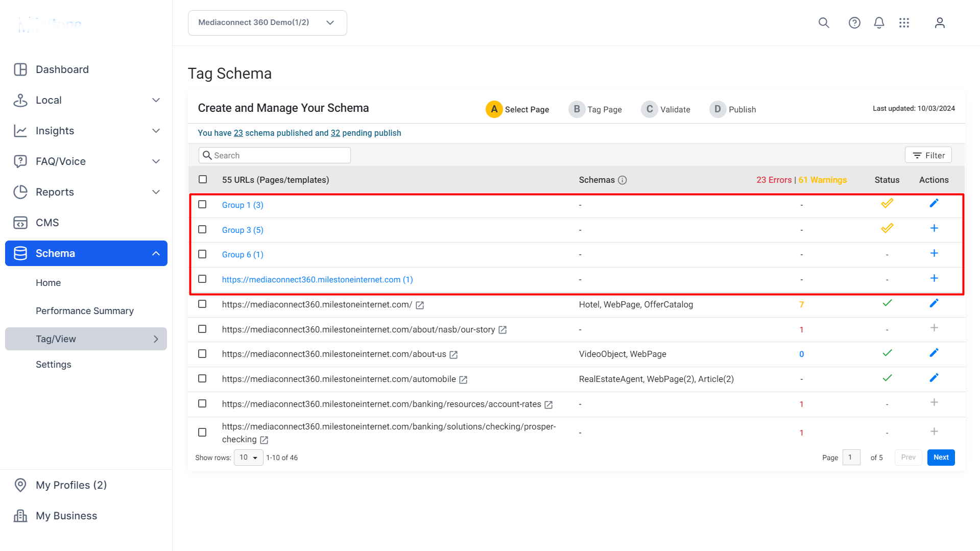The image size is (980, 551).
Task: Add schema to Group 6 (1) row
Action: pyautogui.click(x=934, y=253)
